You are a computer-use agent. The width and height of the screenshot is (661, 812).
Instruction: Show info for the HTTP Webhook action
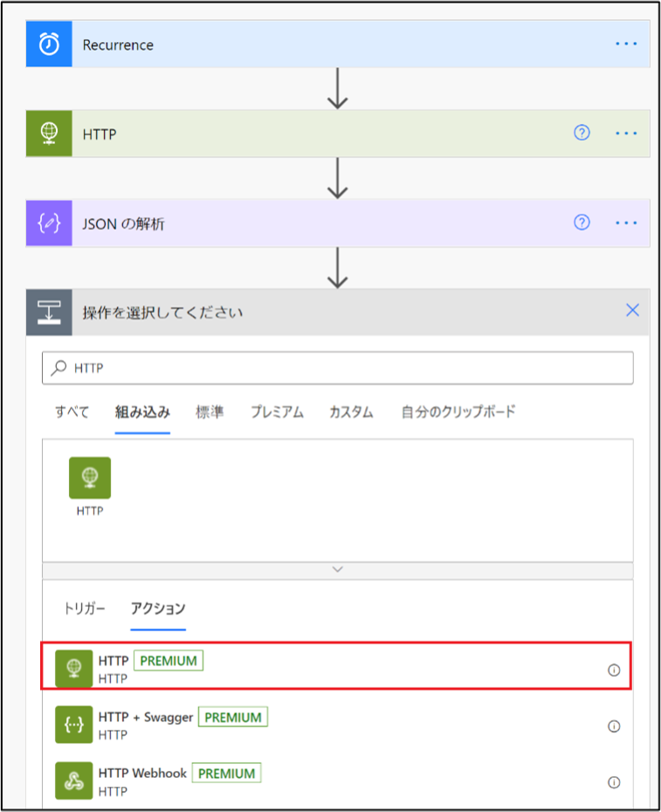614,782
